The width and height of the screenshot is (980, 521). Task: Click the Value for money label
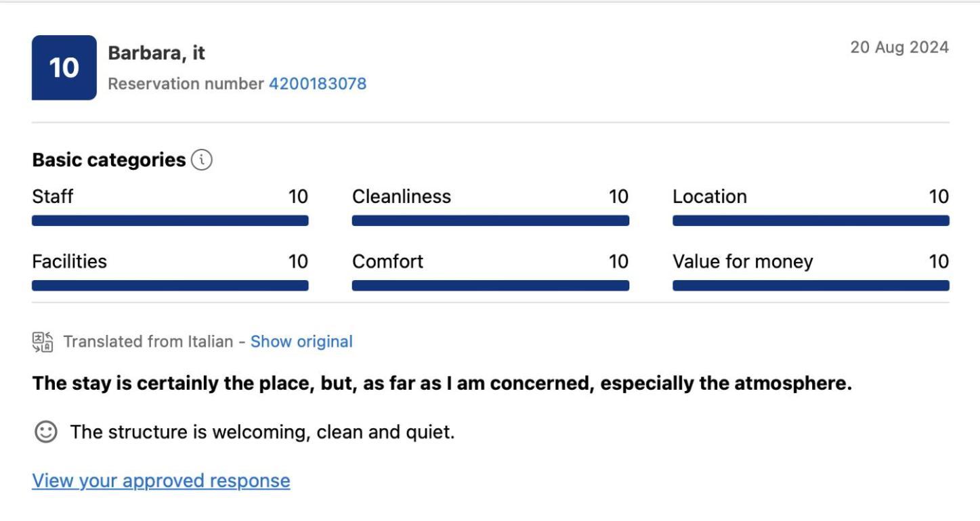click(x=742, y=262)
